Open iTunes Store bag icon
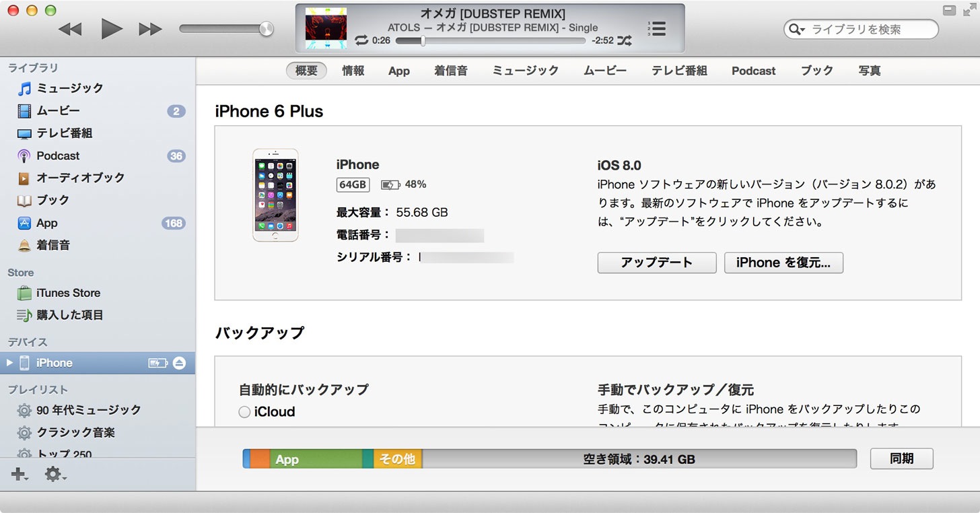 24,293
